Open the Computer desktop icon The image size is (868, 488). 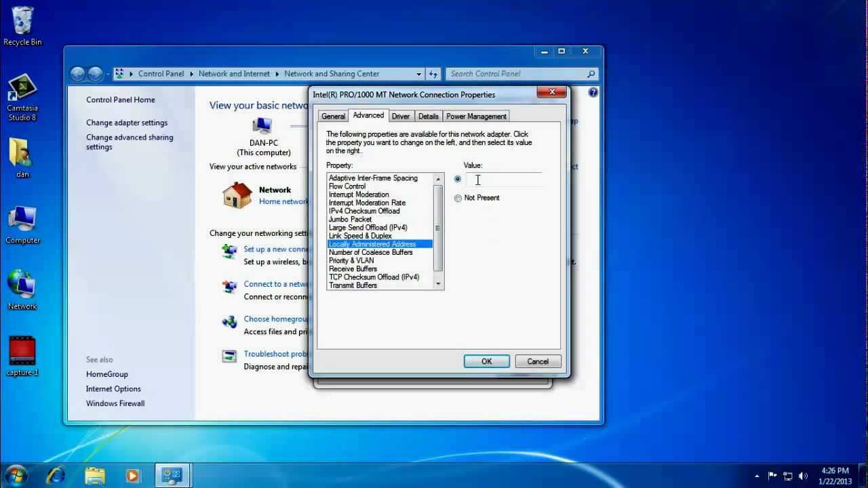pyautogui.click(x=22, y=224)
